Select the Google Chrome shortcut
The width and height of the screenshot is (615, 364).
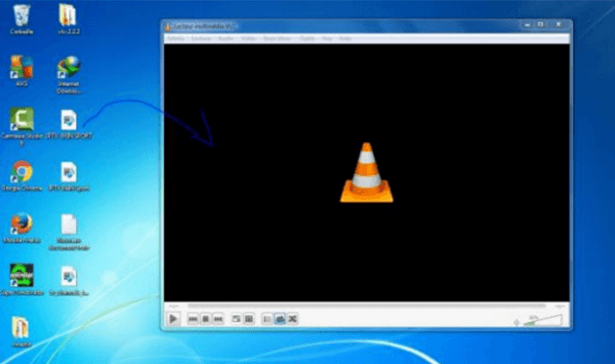tap(21, 176)
